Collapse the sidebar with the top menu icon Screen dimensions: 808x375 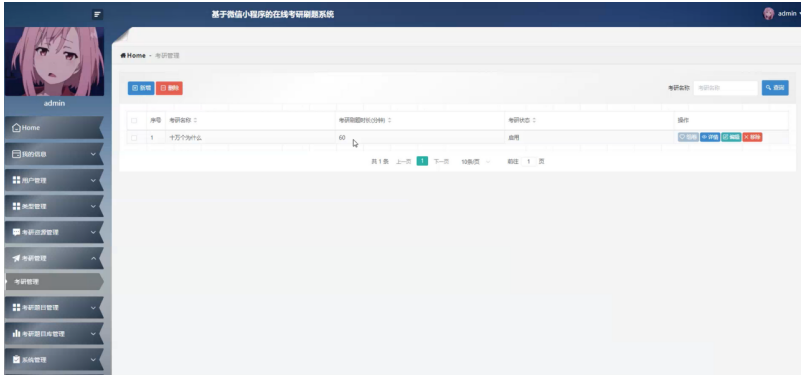(97, 14)
